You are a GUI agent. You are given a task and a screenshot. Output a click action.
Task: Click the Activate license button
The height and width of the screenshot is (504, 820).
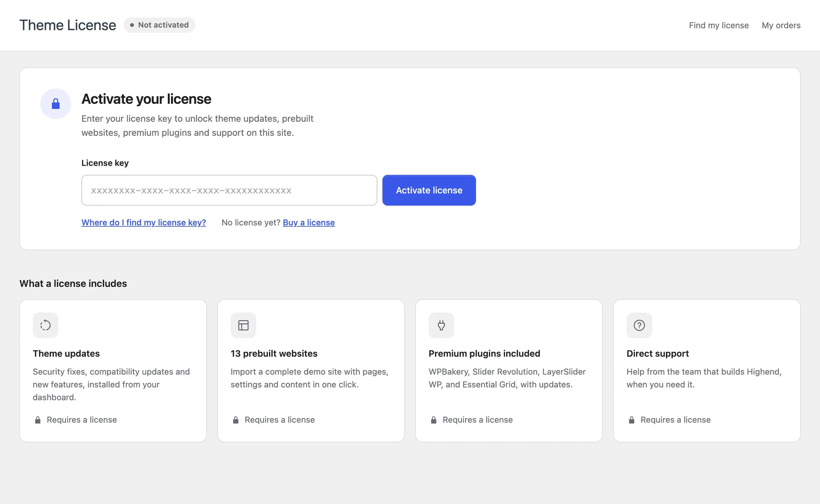429,190
